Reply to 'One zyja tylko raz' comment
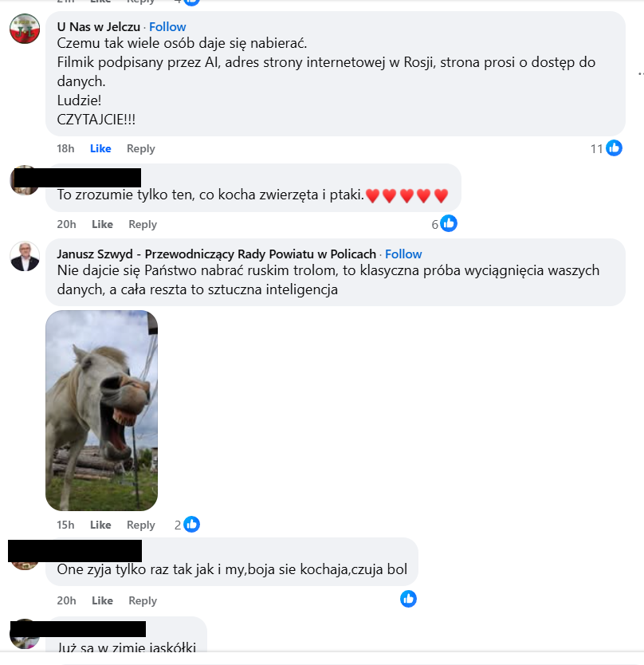Screen dimensions: 644x665 point(143,600)
